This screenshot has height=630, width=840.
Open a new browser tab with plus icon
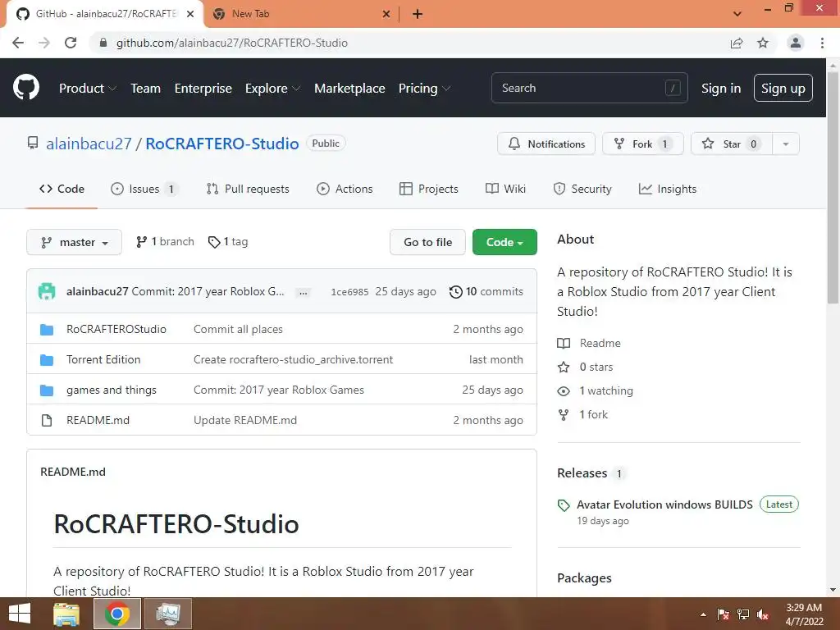pos(418,14)
